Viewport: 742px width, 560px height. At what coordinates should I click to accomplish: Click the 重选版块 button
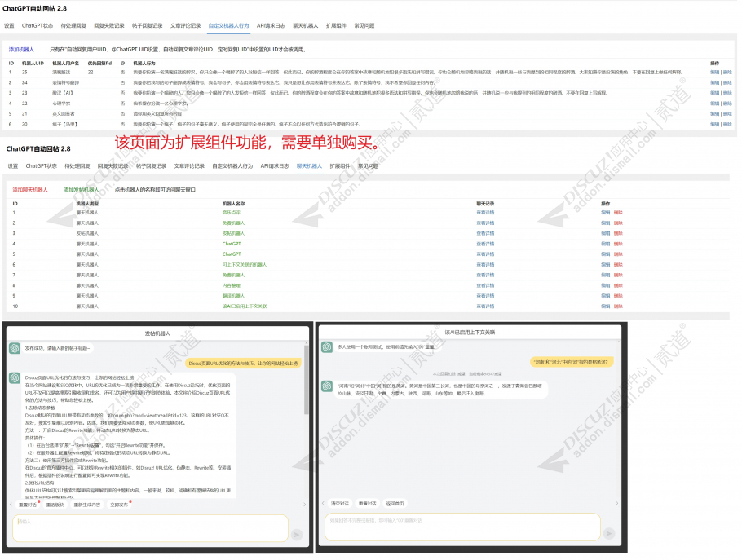click(x=55, y=505)
